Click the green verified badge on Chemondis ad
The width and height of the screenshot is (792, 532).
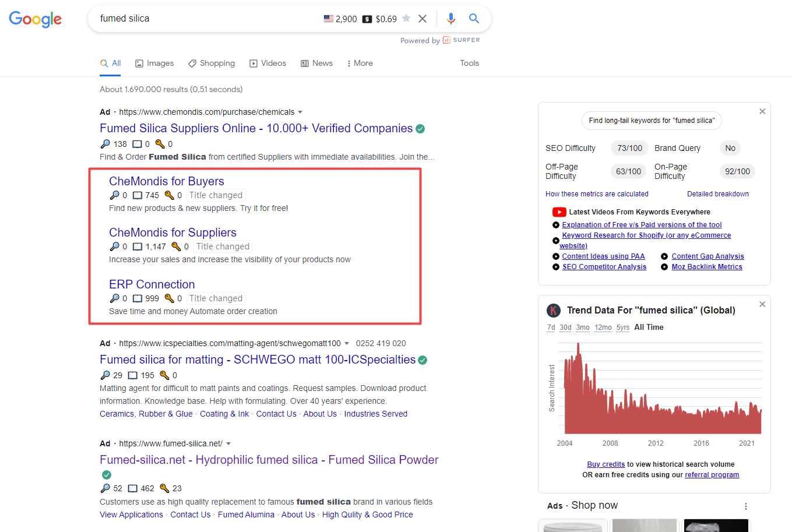click(420, 129)
